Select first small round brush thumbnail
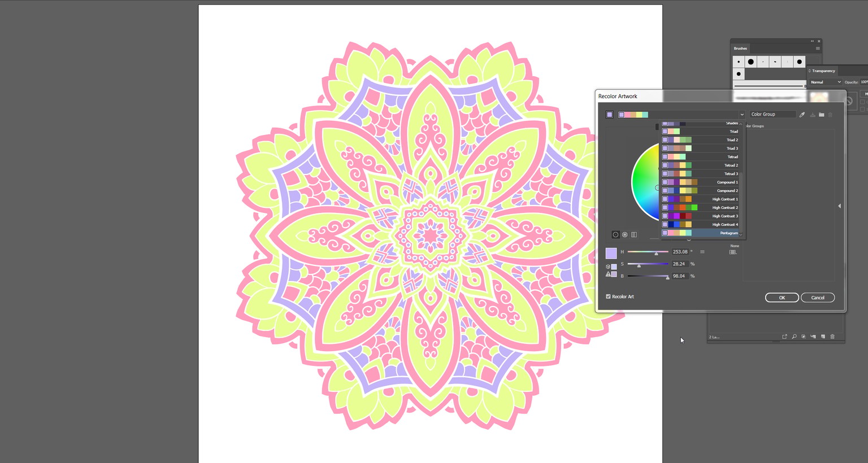This screenshot has height=463, width=868. coord(739,62)
